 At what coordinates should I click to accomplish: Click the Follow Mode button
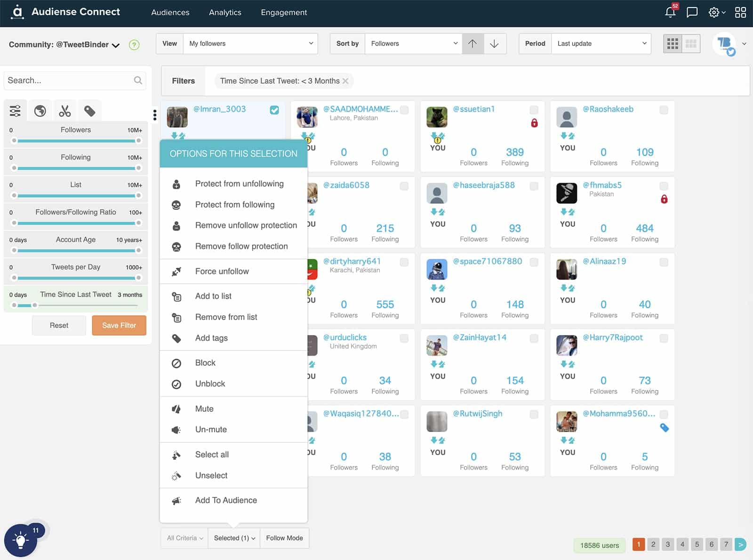[x=285, y=538]
